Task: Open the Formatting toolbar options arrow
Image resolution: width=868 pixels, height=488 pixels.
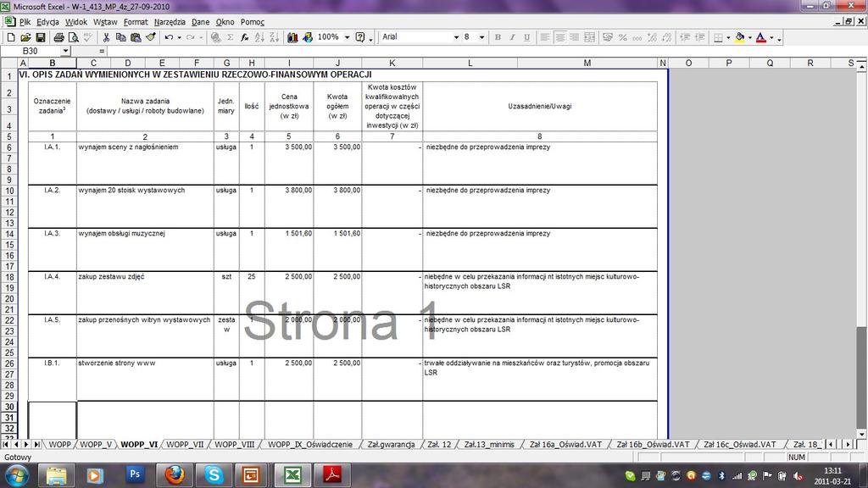Action: point(780,38)
